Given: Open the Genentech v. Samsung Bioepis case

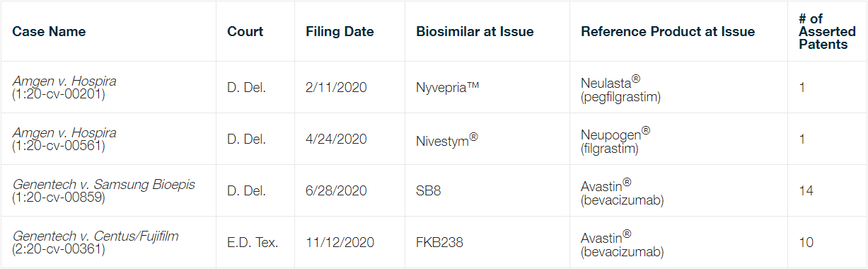Looking at the screenshot, I should pos(104,191).
